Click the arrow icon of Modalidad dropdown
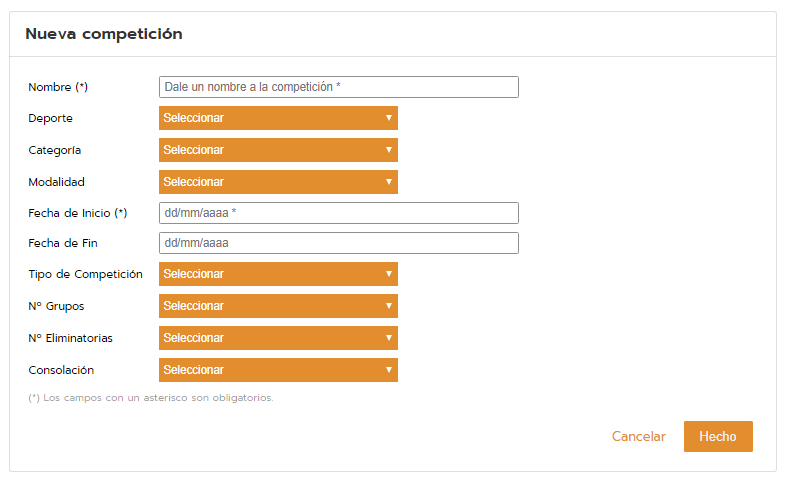The image size is (789, 478). click(389, 182)
